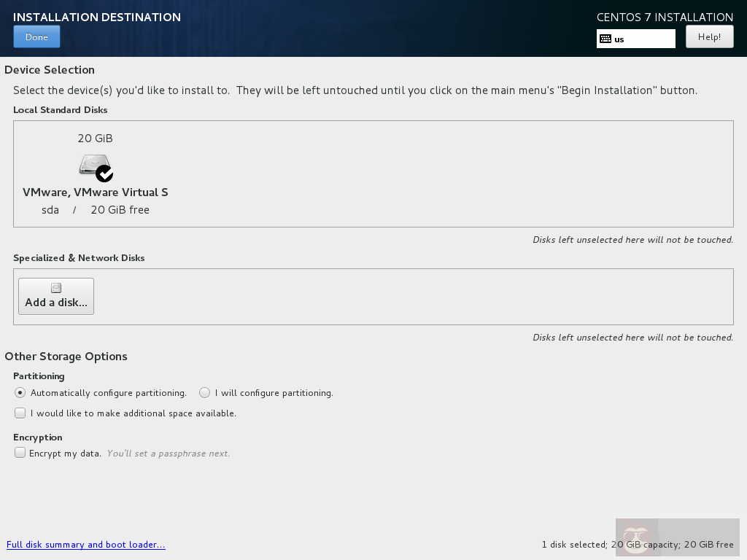
Task: Enable "Encrypt my data"
Action: pyautogui.click(x=20, y=452)
